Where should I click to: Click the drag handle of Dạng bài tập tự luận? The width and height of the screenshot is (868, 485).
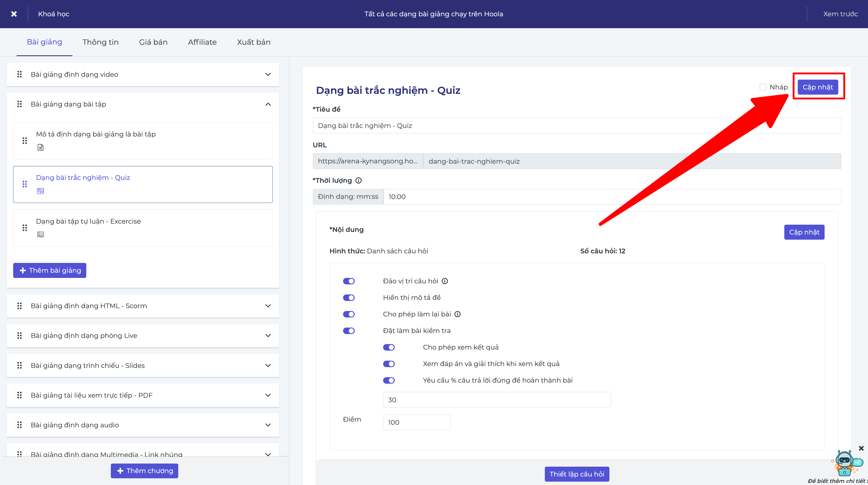pos(25,228)
